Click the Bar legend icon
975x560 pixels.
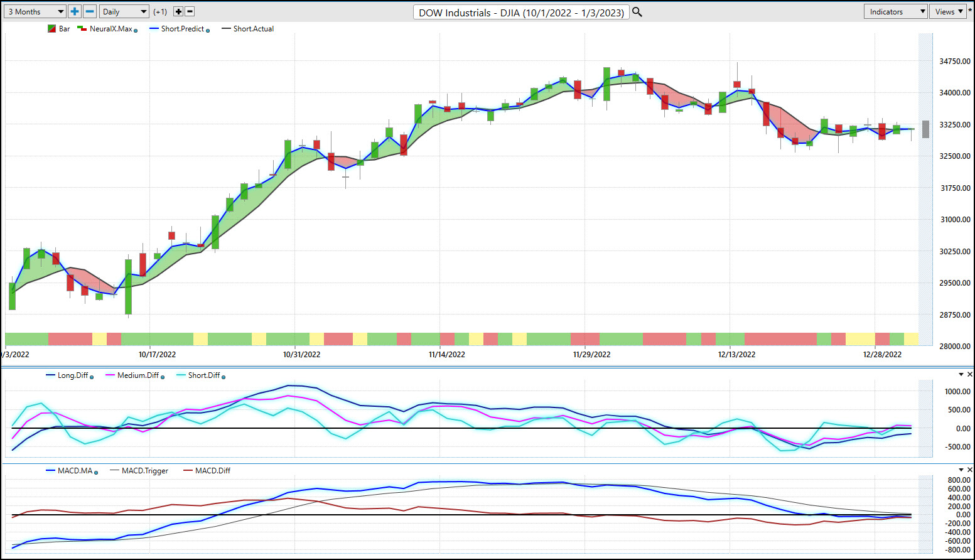click(51, 29)
